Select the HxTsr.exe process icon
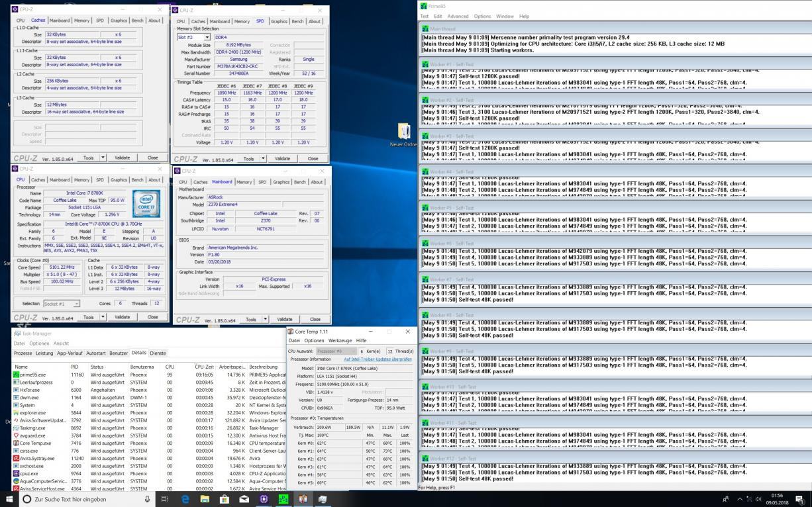 16,390
